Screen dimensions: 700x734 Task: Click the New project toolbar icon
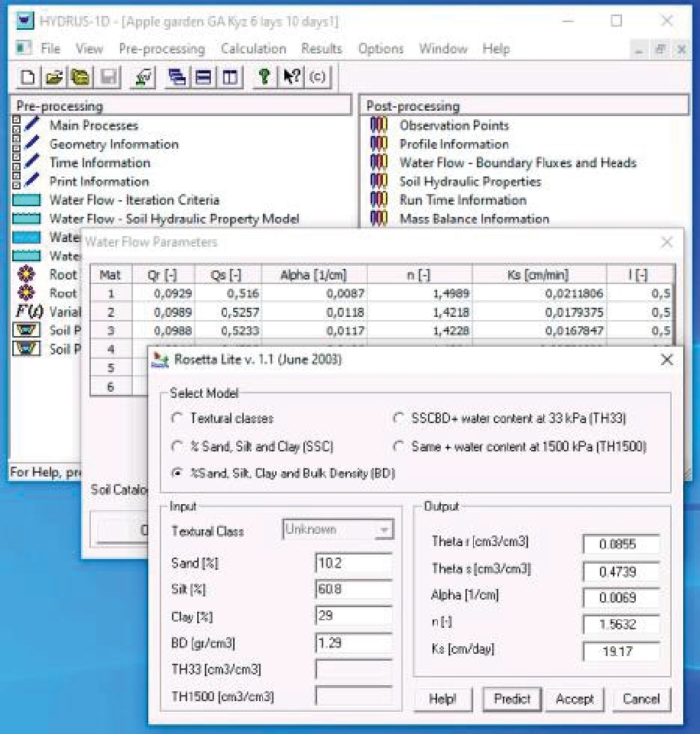[x=28, y=77]
